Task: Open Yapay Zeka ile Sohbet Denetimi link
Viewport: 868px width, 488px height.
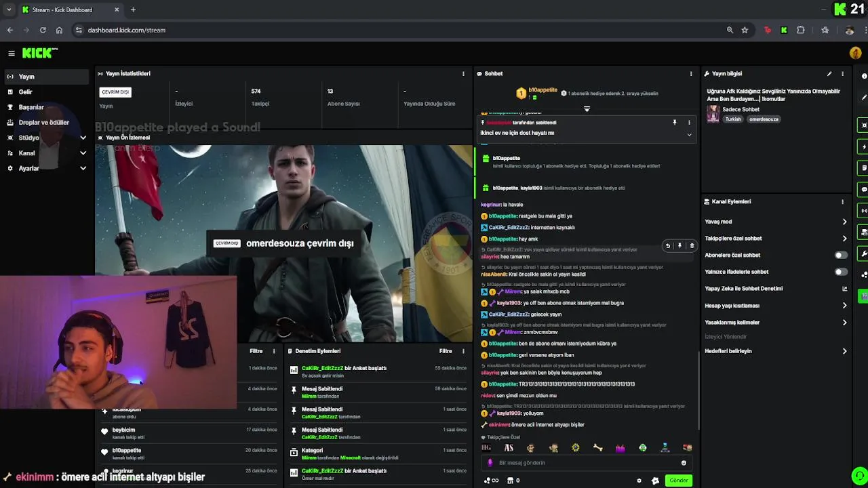Action: pos(776,289)
